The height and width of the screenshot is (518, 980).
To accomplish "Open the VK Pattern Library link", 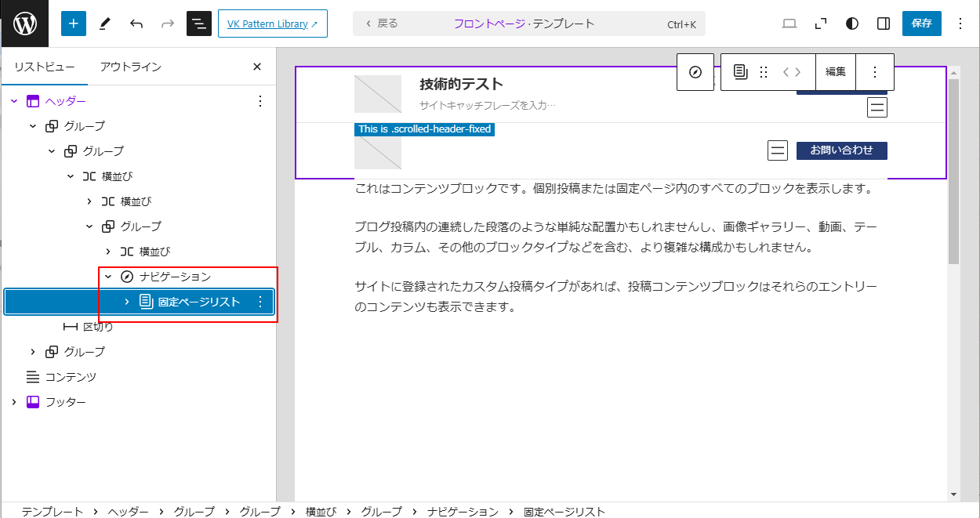I will coord(272,24).
